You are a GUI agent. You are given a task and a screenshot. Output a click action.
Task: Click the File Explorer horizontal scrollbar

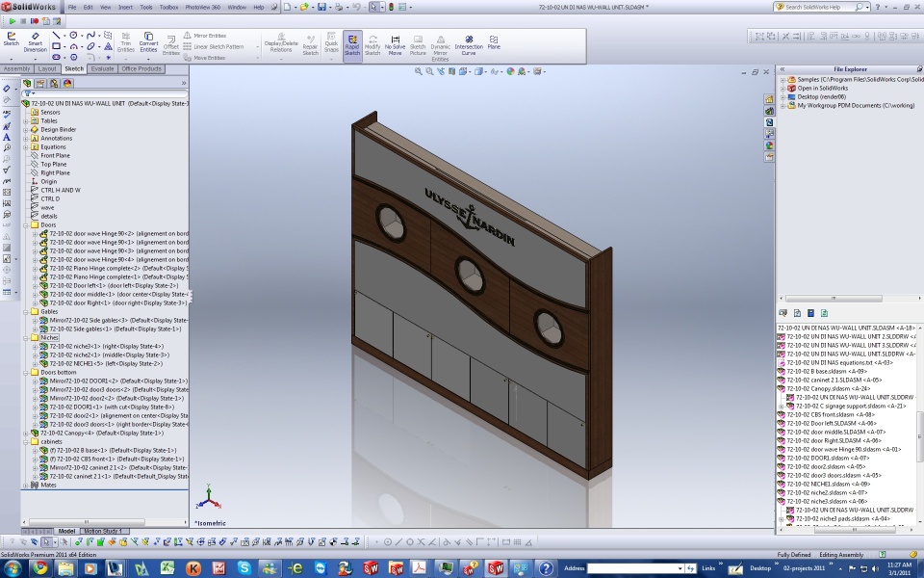point(834,299)
